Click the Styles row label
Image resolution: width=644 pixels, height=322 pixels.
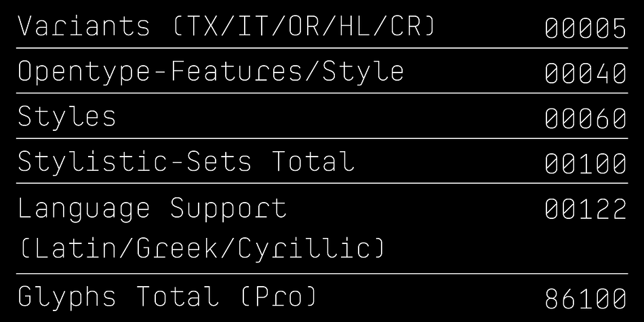click(x=67, y=117)
